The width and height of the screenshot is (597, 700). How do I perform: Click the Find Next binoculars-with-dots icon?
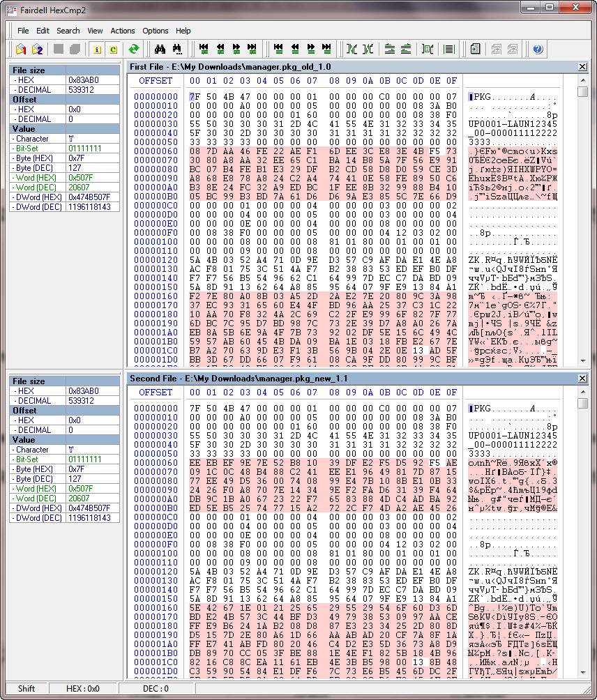click(177, 49)
